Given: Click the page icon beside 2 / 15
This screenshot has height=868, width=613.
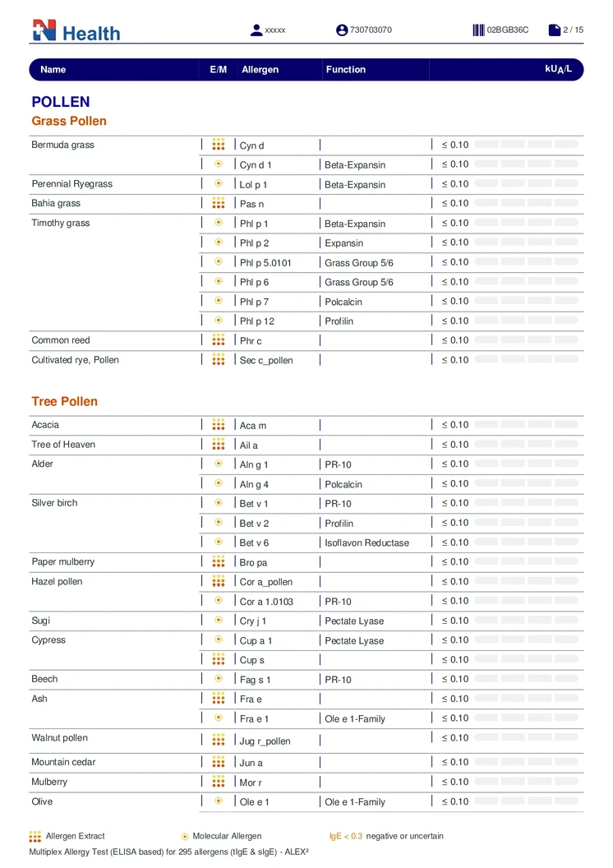Looking at the screenshot, I should click(555, 30).
